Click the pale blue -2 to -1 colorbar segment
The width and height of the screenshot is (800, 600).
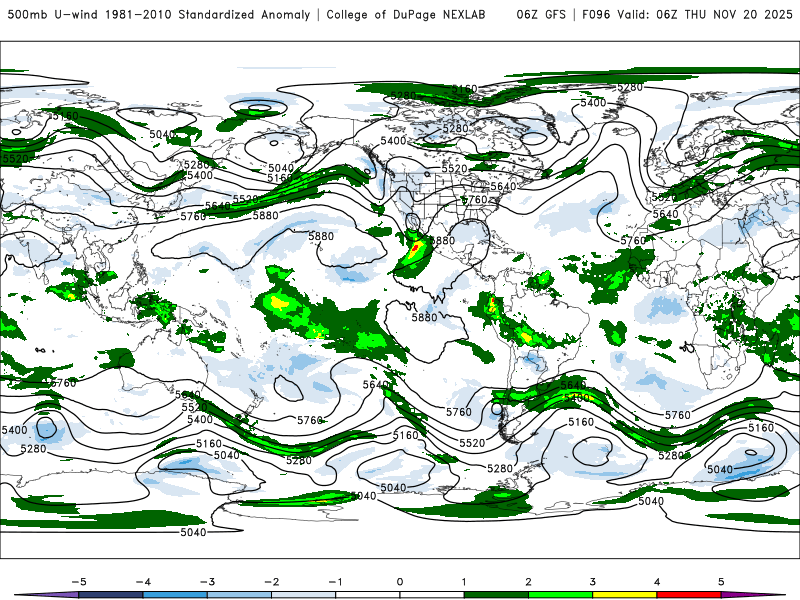[x=304, y=595]
